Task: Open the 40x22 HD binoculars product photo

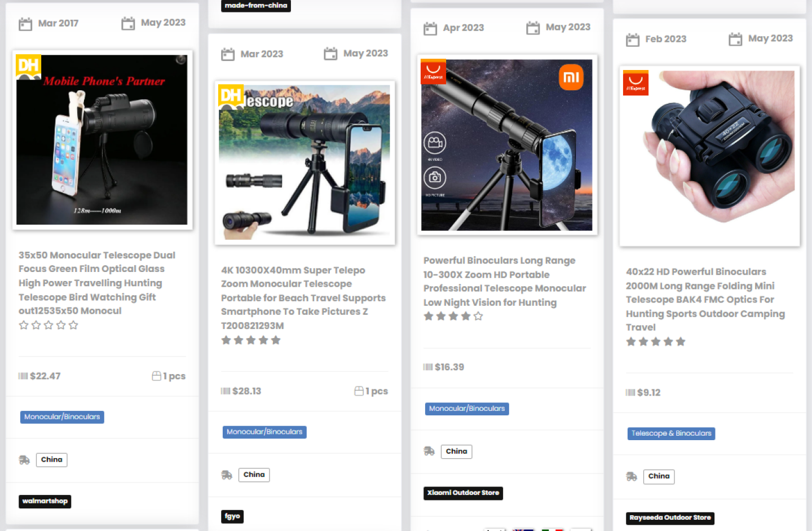Action: [x=709, y=158]
